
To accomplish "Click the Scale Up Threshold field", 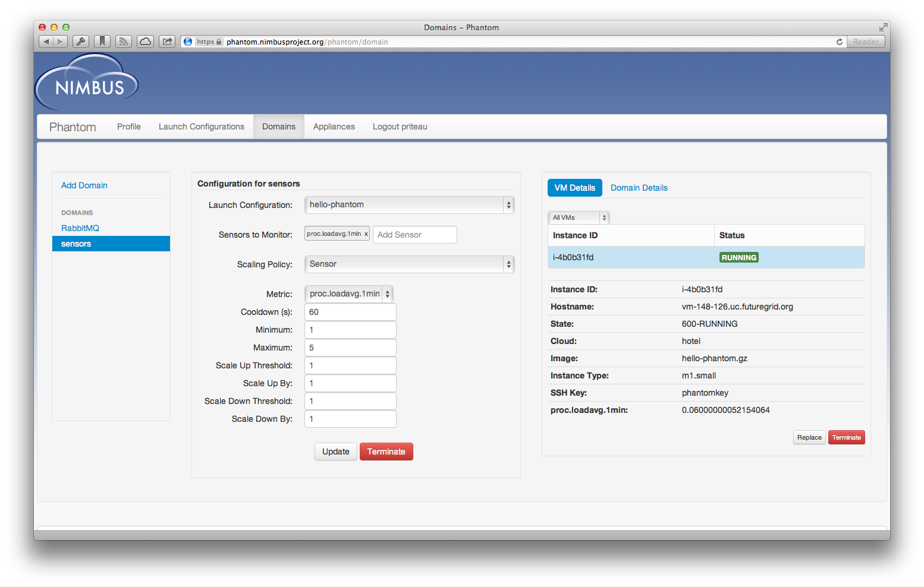I will tap(350, 365).
